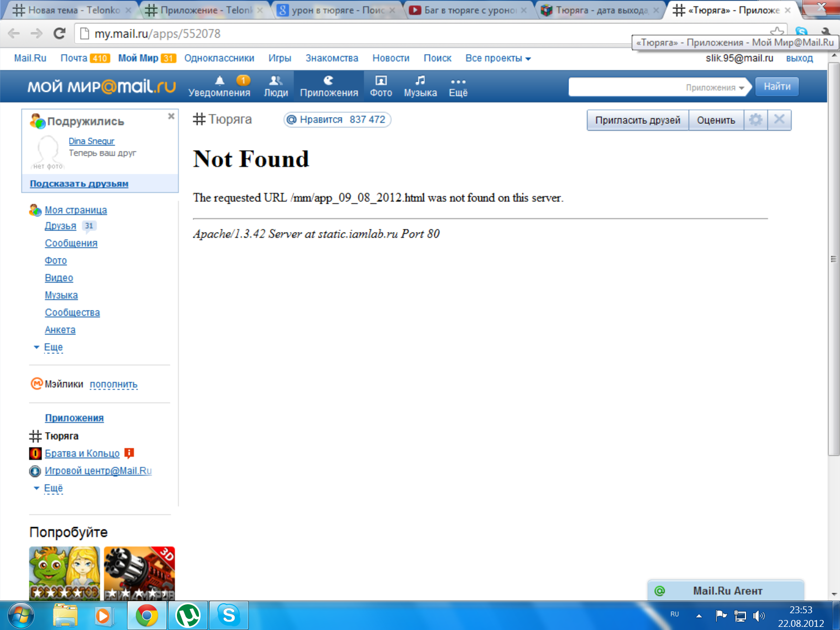Click the Игровой центр app icon
Image resolution: width=840 pixels, height=630 pixels.
35,471
